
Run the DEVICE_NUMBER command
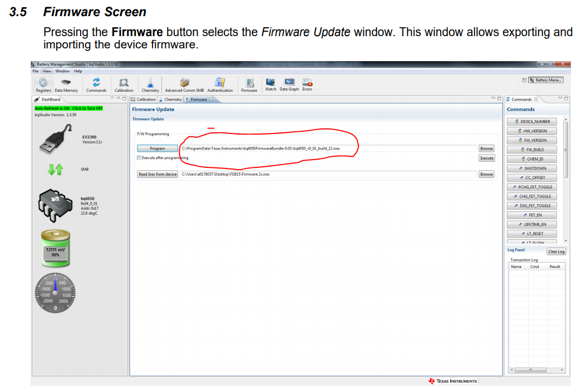(x=532, y=121)
